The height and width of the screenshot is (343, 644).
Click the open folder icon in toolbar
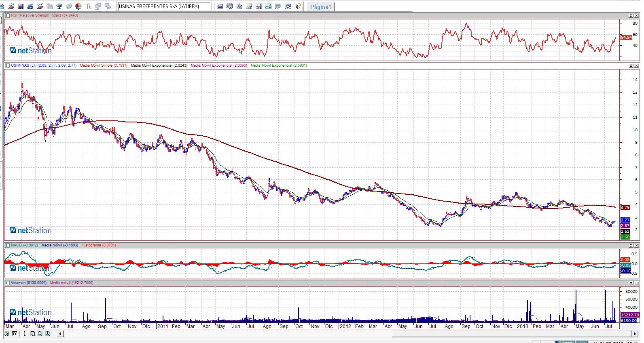11,6
